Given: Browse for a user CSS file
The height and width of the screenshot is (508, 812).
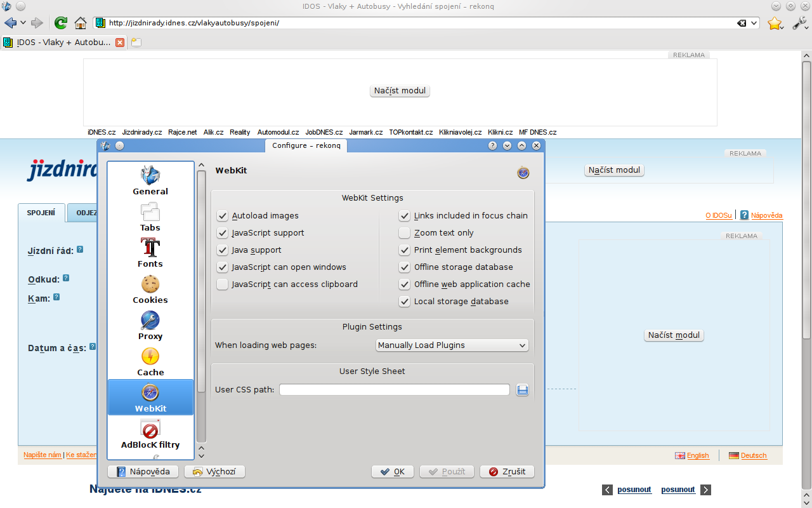Looking at the screenshot, I should point(523,390).
